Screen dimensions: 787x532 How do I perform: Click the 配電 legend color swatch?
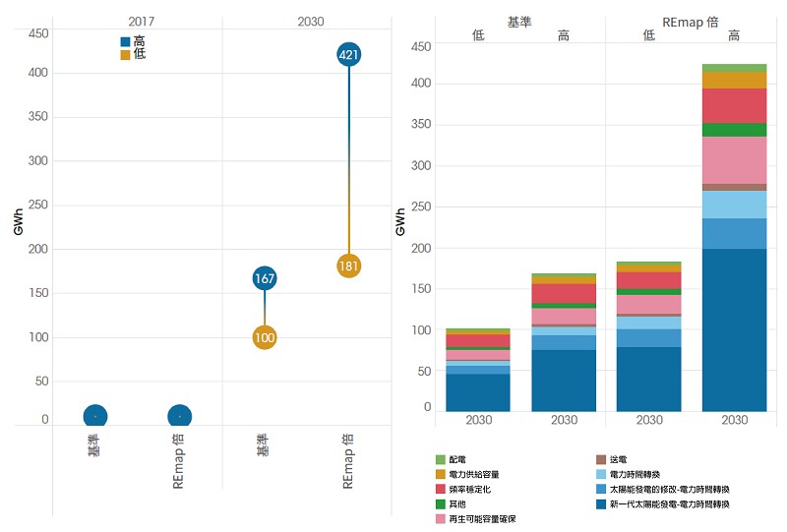[441, 459]
